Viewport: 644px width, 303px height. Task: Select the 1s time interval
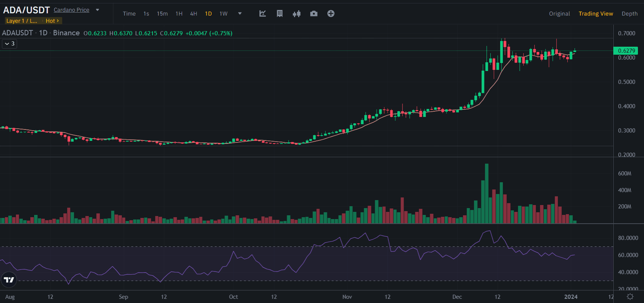(x=146, y=14)
